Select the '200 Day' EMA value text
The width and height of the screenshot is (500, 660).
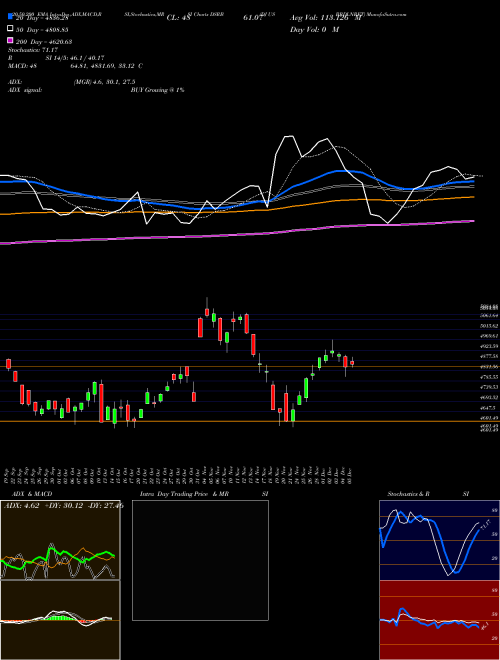tap(44, 42)
